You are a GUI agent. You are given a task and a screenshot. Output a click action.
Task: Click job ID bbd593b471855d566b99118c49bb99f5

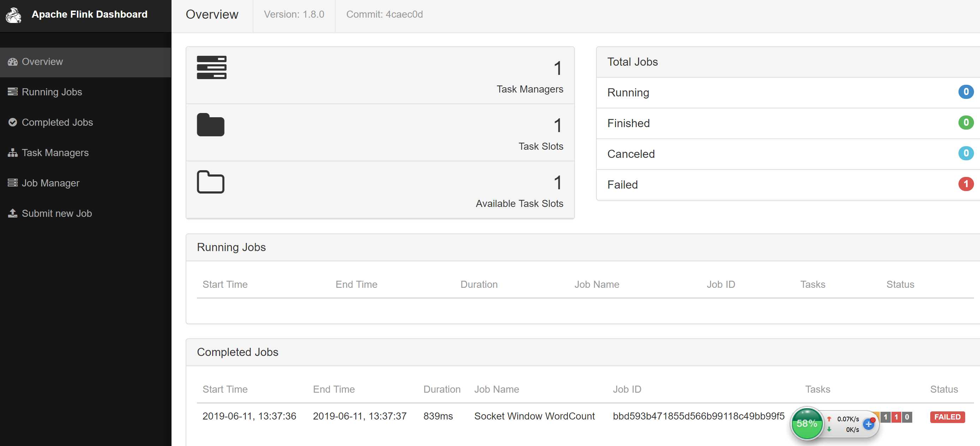pyautogui.click(x=698, y=416)
